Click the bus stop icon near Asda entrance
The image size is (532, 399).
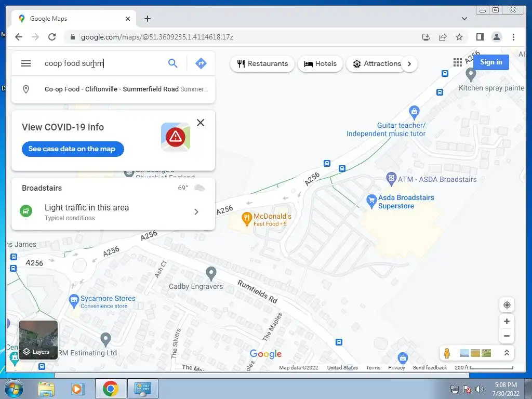pyautogui.click(x=342, y=168)
